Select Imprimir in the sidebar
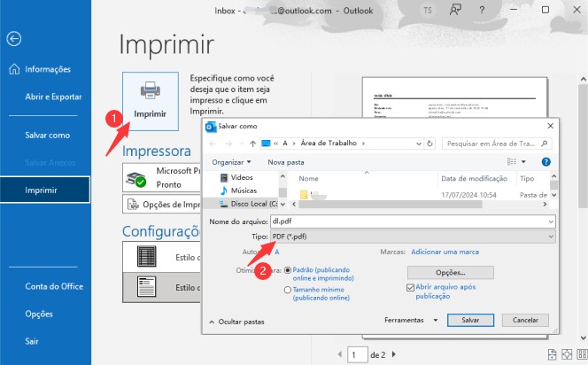Image resolution: width=588 pixels, height=365 pixels. point(45,190)
